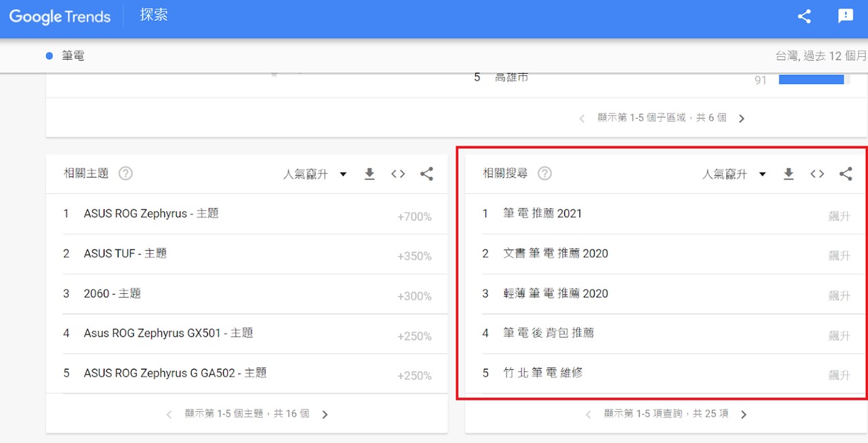Open 人氣竄升 dropdown in 相關搜尋 panel
Image resolution: width=868 pixels, height=443 pixels.
click(734, 174)
